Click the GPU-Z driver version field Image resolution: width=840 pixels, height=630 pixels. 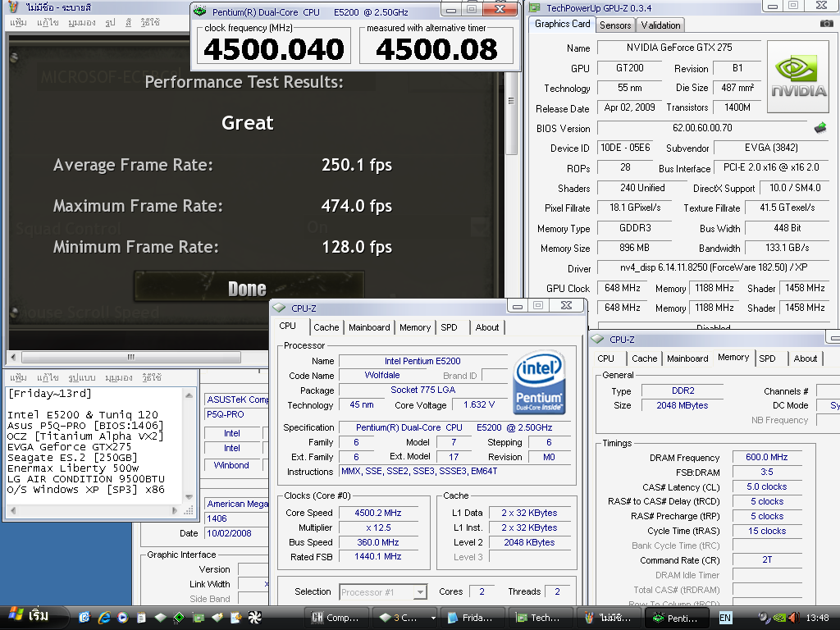pos(713,267)
